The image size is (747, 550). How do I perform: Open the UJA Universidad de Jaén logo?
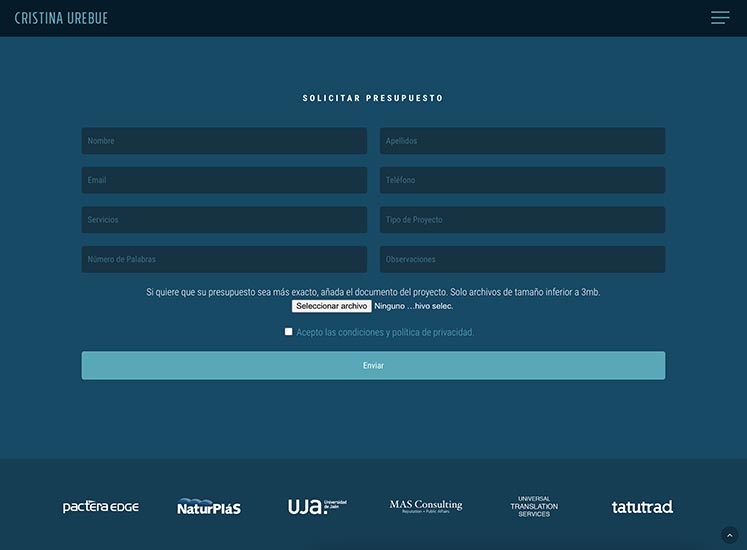point(317,506)
